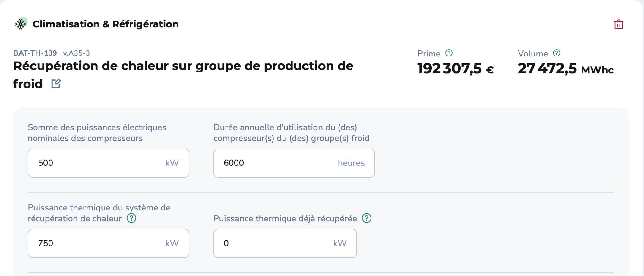644x276 pixels.
Task: Show help for heat recovery system thermal power
Action: coord(131,218)
